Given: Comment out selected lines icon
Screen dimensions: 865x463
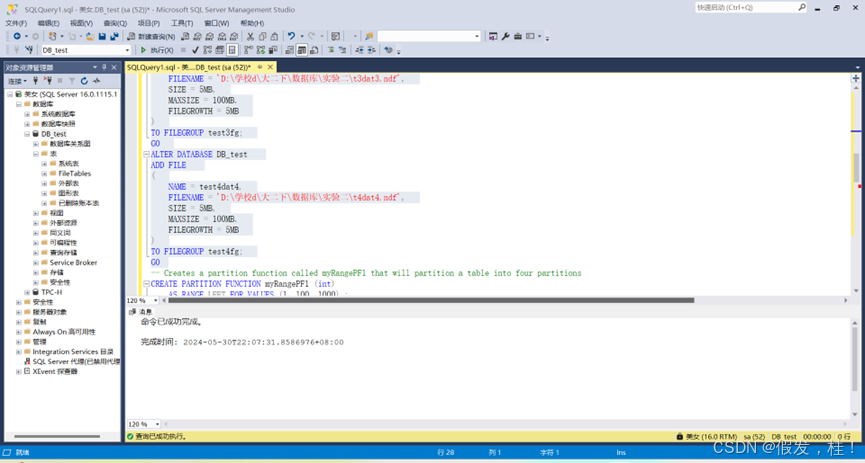Looking at the screenshot, I should 330,50.
